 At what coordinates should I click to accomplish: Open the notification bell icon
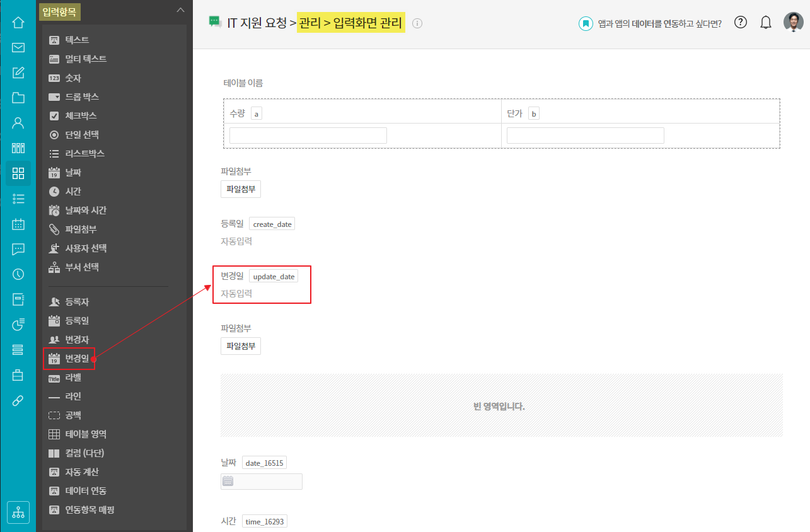pos(766,23)
